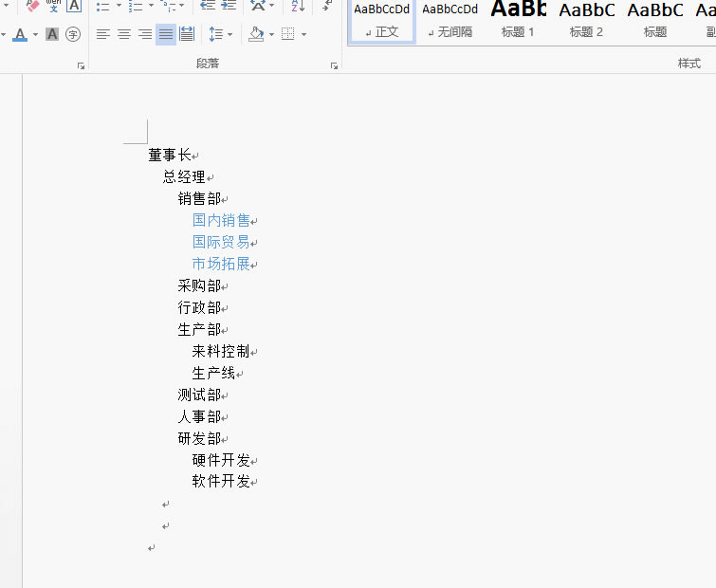Image resolution: width=716 pixels, height=588 pixels.
Task: Open font color dropdown arrow
Action: pyautogui.click(x=35, y=35)
